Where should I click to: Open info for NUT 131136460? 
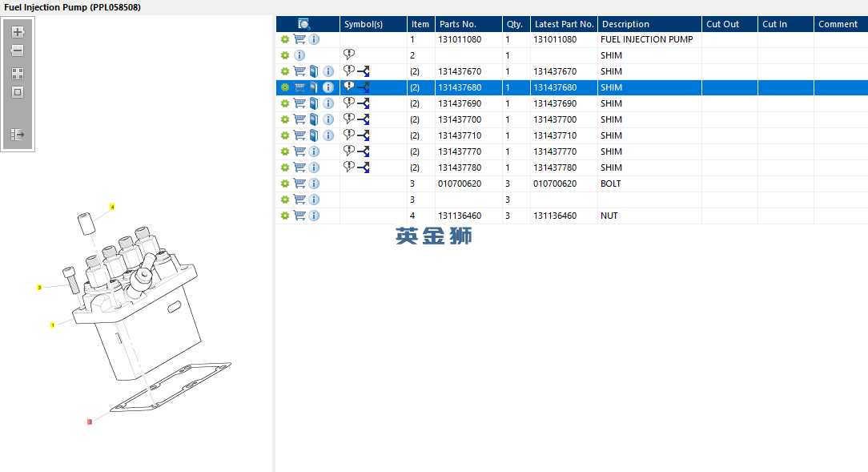tap(314, 216)
